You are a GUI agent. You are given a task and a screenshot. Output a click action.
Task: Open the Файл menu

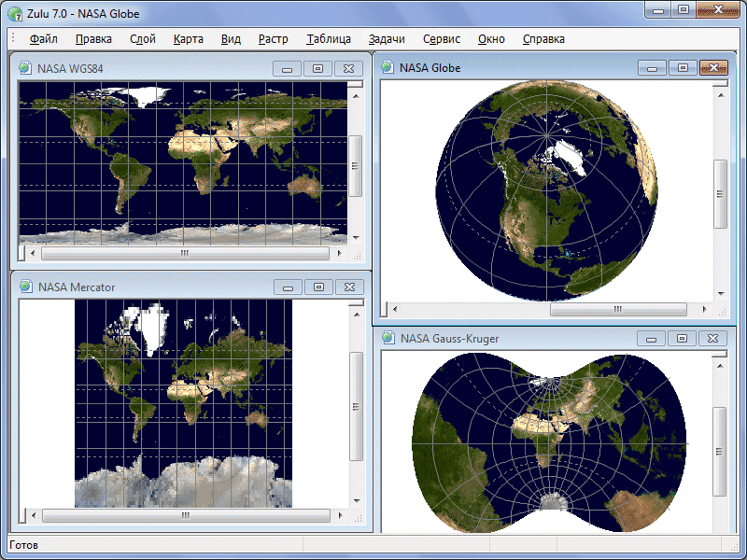click(43, 39)
